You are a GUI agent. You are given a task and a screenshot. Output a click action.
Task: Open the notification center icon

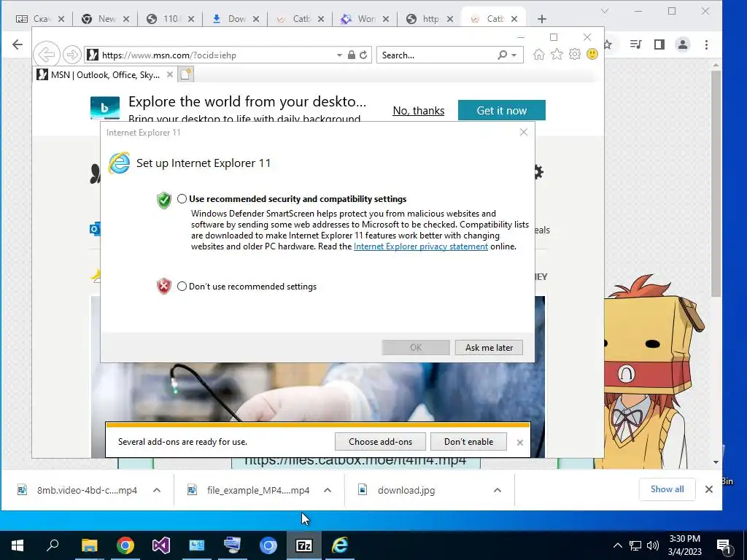(724, 545)
